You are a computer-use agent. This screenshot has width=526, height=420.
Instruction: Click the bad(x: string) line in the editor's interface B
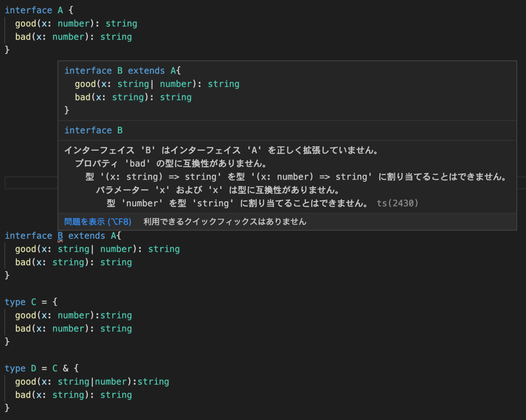(73, 262)
